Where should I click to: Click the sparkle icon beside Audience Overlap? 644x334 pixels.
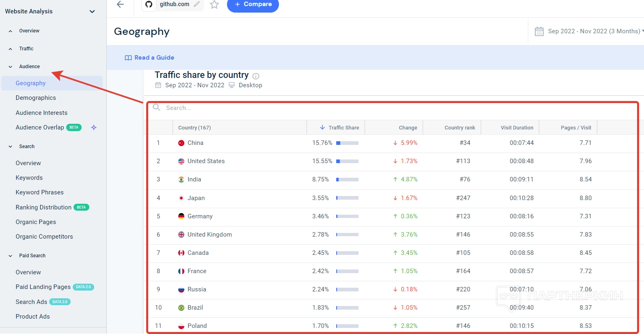(94, 127)
